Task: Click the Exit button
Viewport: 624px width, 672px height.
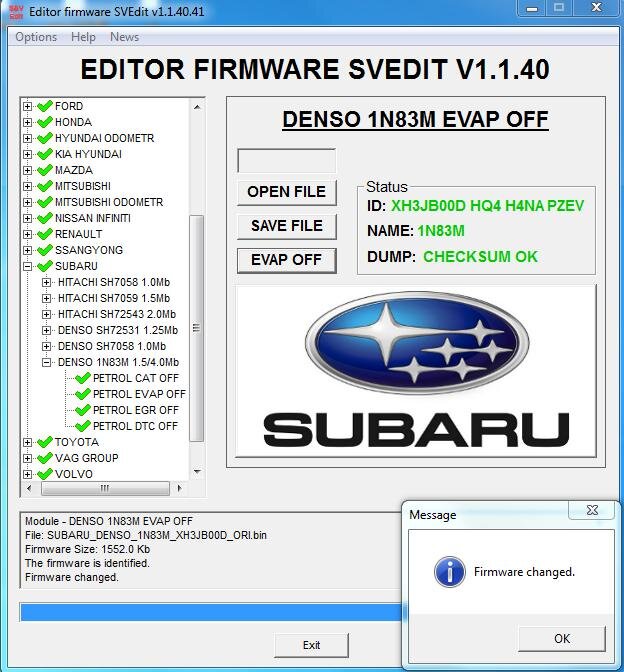Action: [312, 645]
